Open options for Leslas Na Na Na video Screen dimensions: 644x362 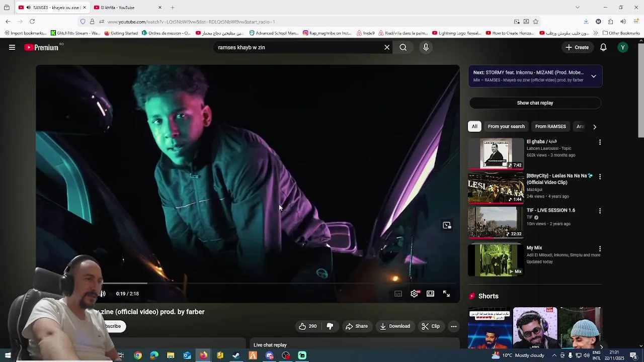coord(600,176)
